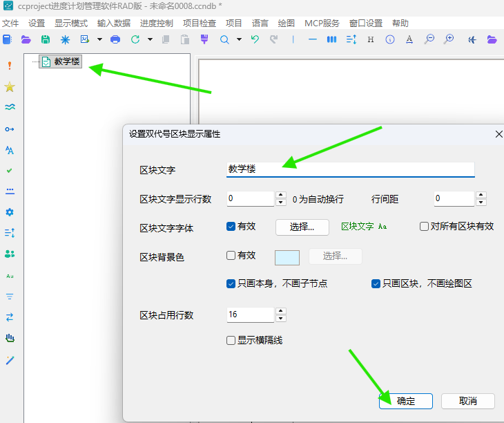Click the letter H toolbar icon
Viewport: 504px width, 423px height.
pyautogui.click(x=371, y=39)
